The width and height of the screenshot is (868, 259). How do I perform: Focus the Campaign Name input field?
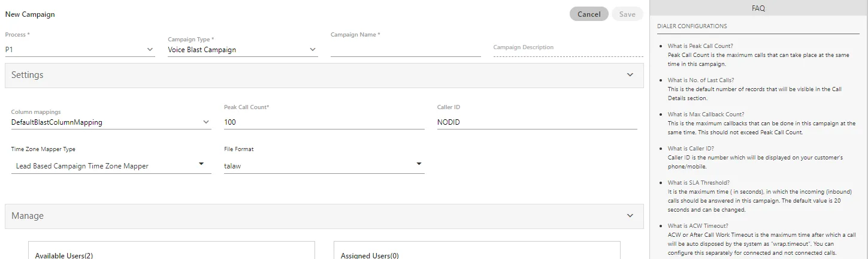[x=406, y=50]
